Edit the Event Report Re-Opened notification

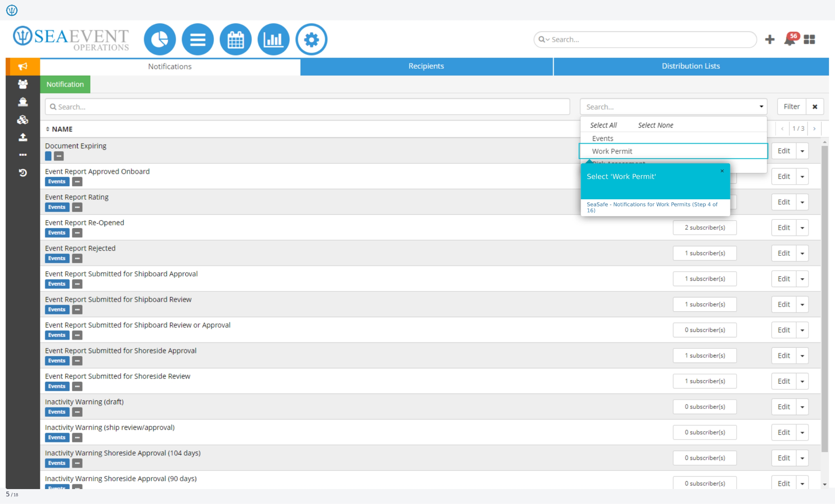784,228
